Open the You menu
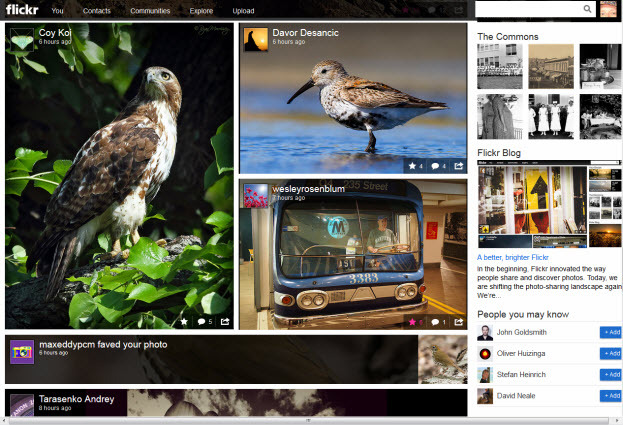Screen dimensions: 623x425 (x=57, y=11)
